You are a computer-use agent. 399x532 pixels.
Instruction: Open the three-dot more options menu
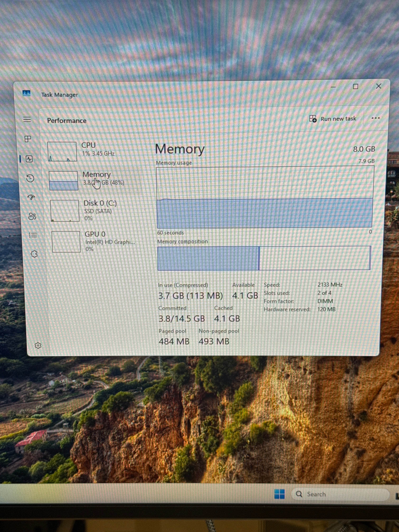375,118
